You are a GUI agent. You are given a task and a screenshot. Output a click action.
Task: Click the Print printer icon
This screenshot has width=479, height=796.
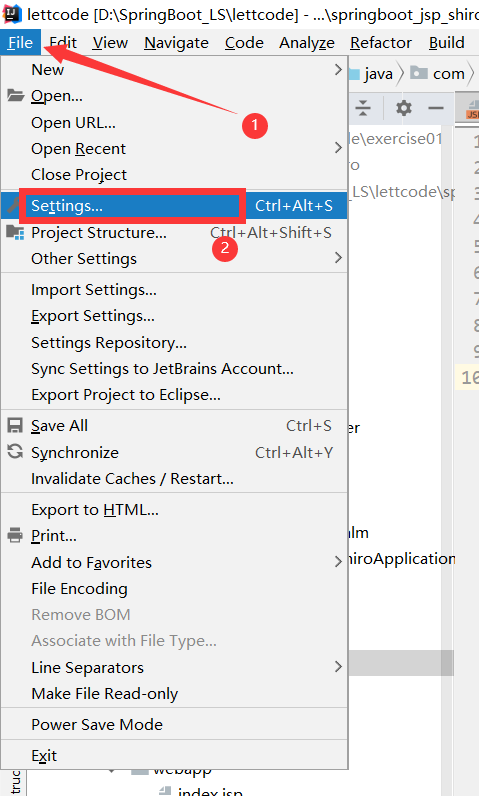15,535
